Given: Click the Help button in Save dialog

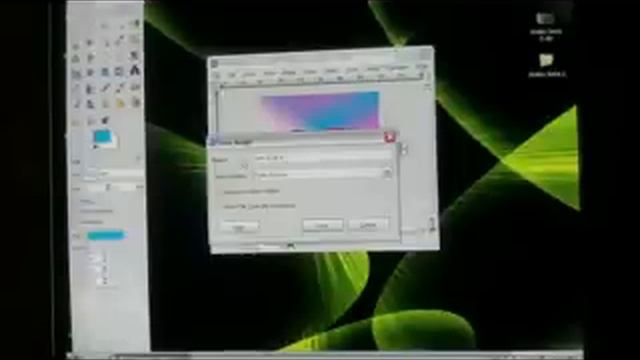Looking at the screenshot, I should [240, 227].
